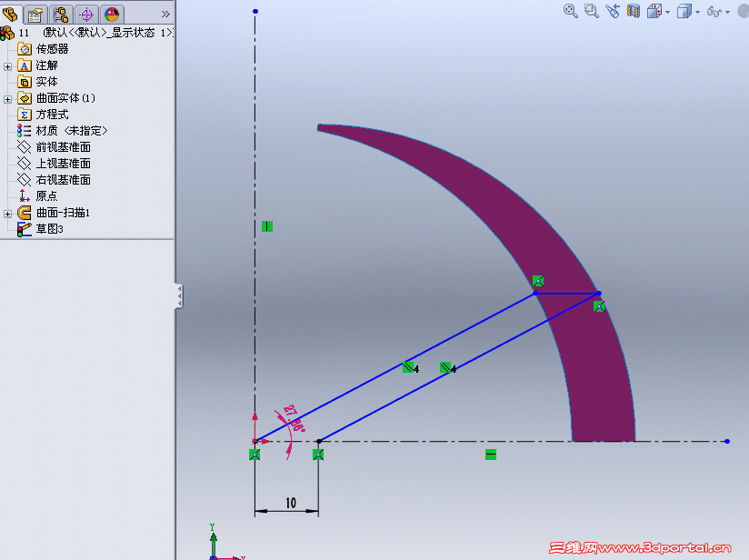Toggle the Section View tool
The width and height of the screenshot is (749, 560).
coord(634,11)
